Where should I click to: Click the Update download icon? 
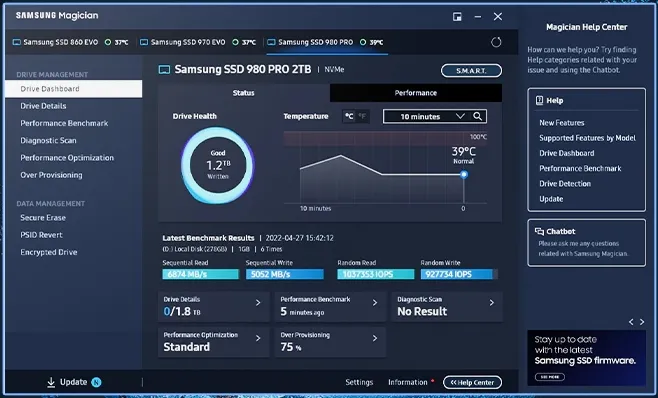coord(51,382)
